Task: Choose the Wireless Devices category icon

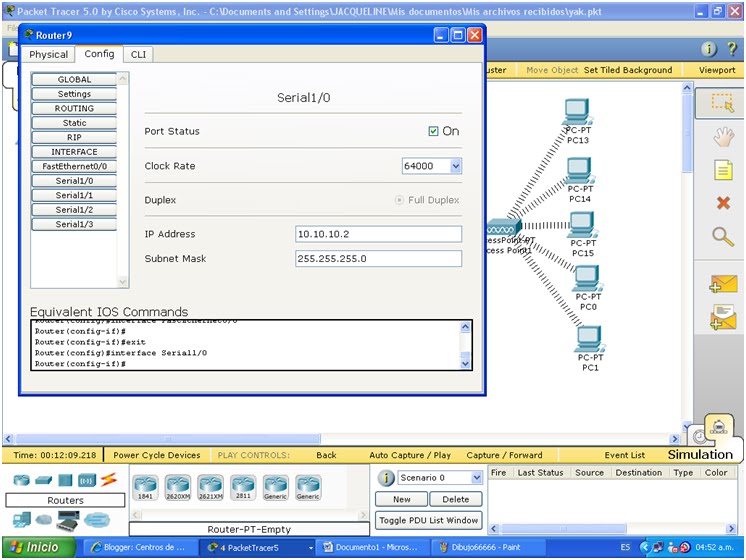Action: coord(87,481)
